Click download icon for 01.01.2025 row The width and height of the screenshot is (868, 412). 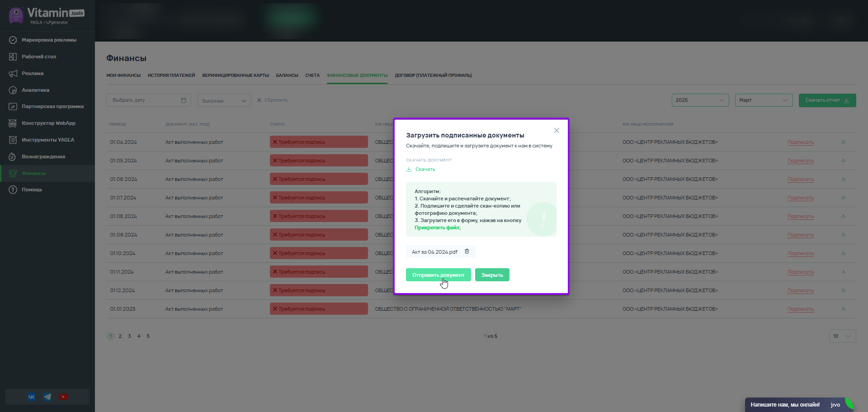click(843, 309)
